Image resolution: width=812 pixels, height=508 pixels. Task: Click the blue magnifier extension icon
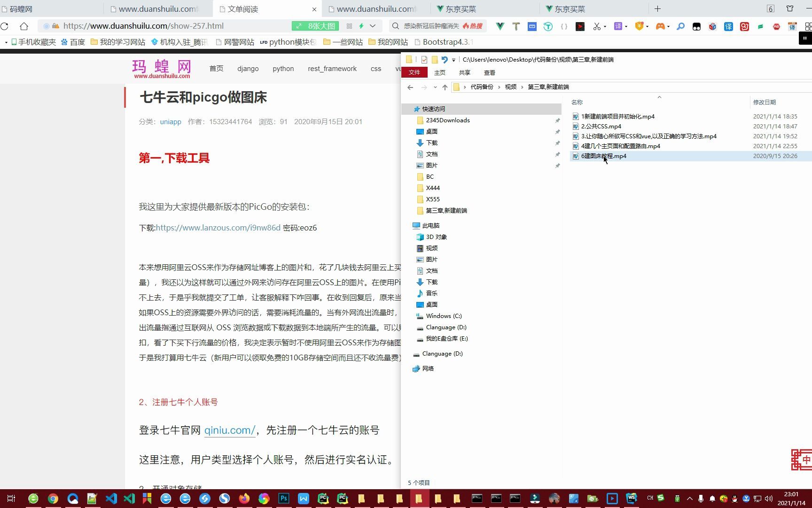point(680,26)
